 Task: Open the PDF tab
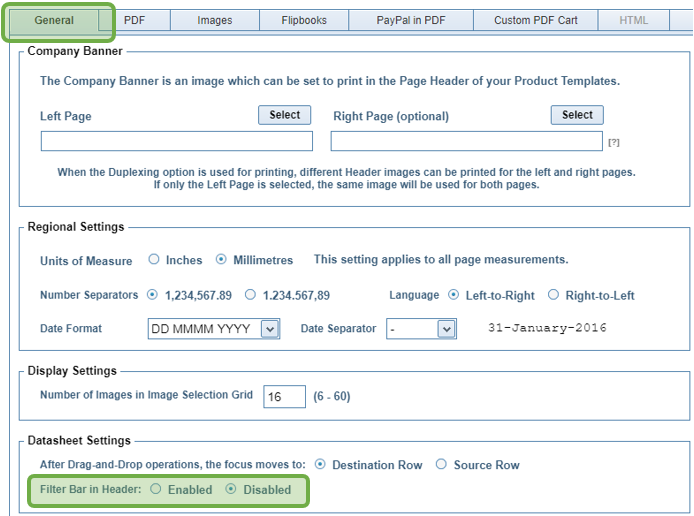pyautogui.click(x=134, y=20)
